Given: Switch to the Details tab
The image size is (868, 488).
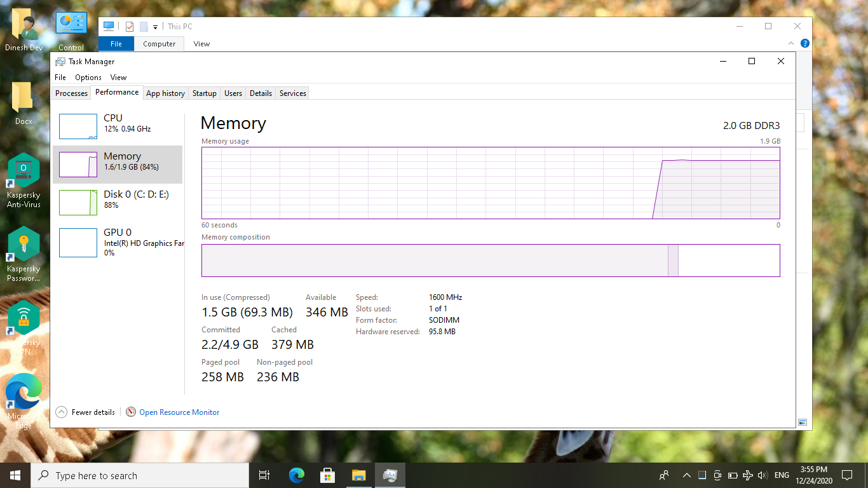Looking at the screenshot, I should 261,93.
